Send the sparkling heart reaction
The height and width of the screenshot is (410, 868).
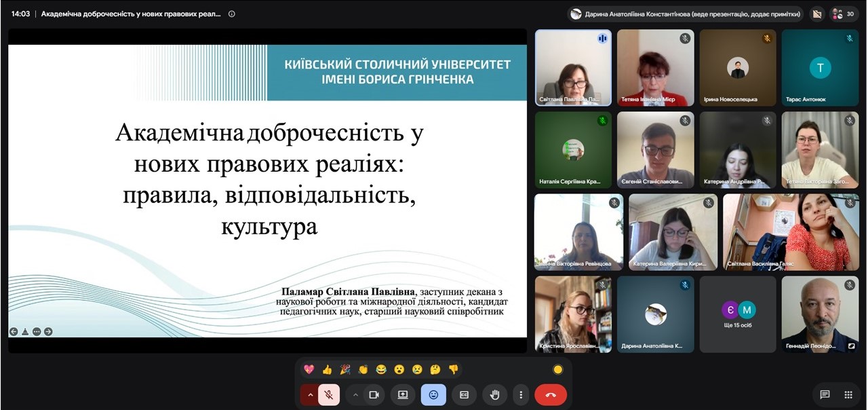point(309,369)
